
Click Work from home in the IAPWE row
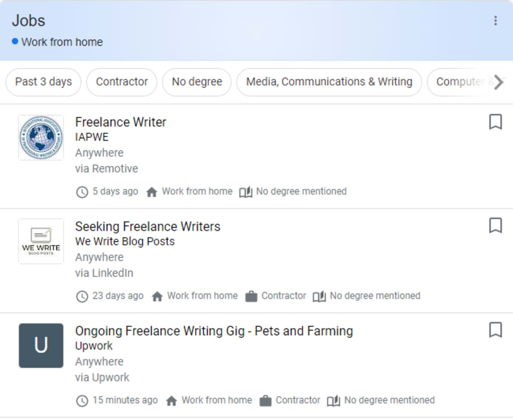[x=197, y=191]
